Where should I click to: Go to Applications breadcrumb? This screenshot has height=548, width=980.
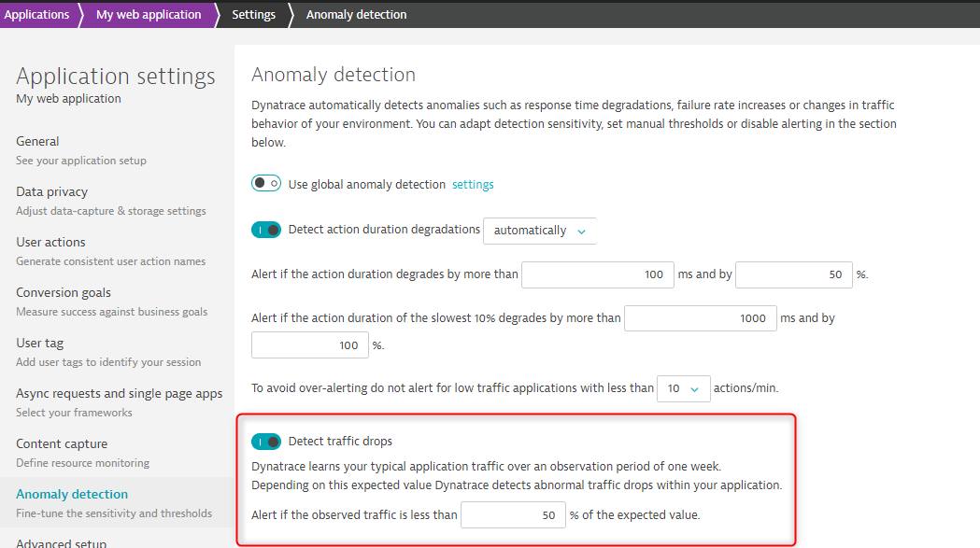[36, 14]
